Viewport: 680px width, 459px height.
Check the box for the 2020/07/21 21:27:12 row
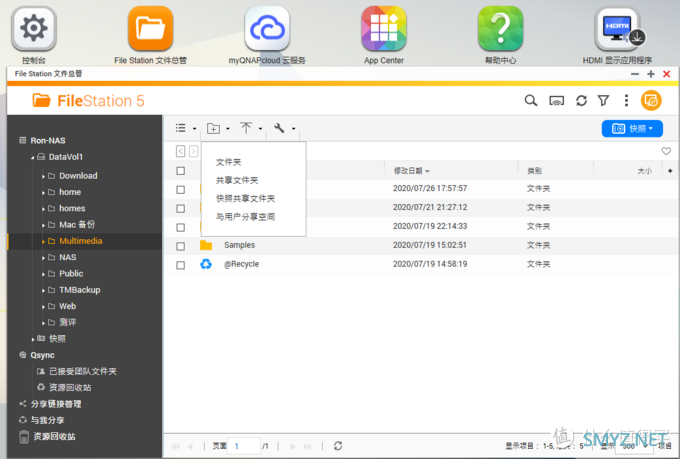180,209
